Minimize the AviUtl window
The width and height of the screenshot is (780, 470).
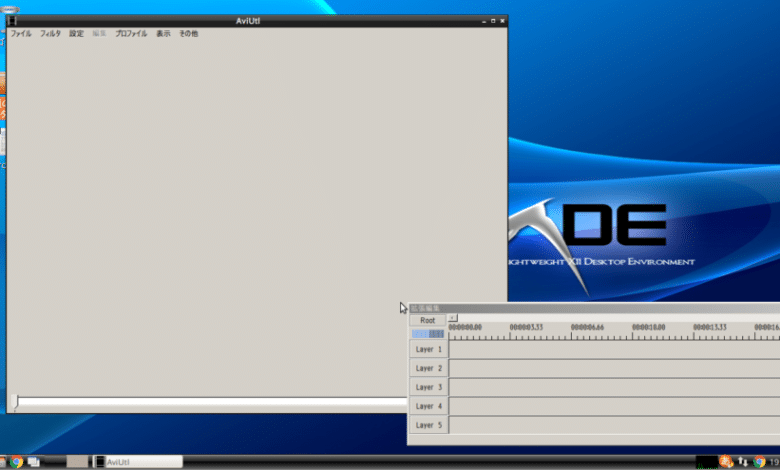tap(484, 21)
